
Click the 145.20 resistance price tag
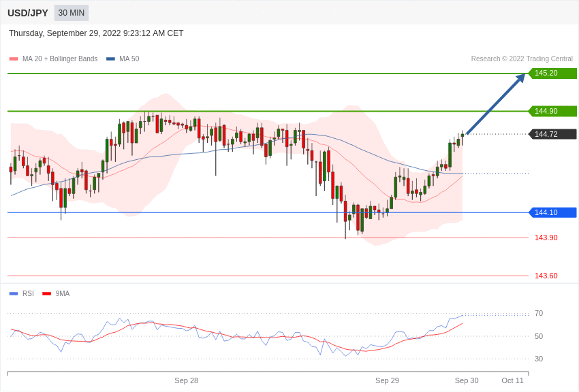(553, 73)
